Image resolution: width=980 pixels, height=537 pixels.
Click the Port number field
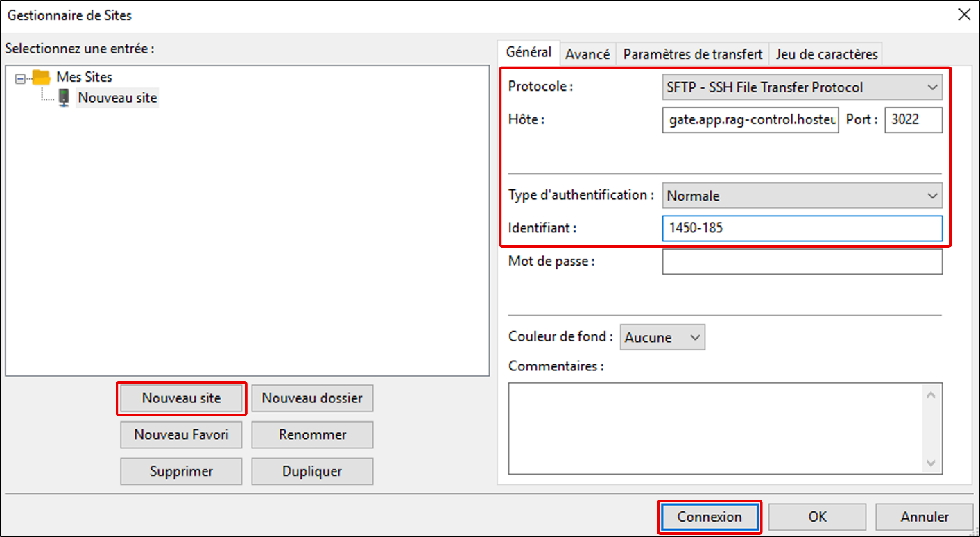(913, 119)
